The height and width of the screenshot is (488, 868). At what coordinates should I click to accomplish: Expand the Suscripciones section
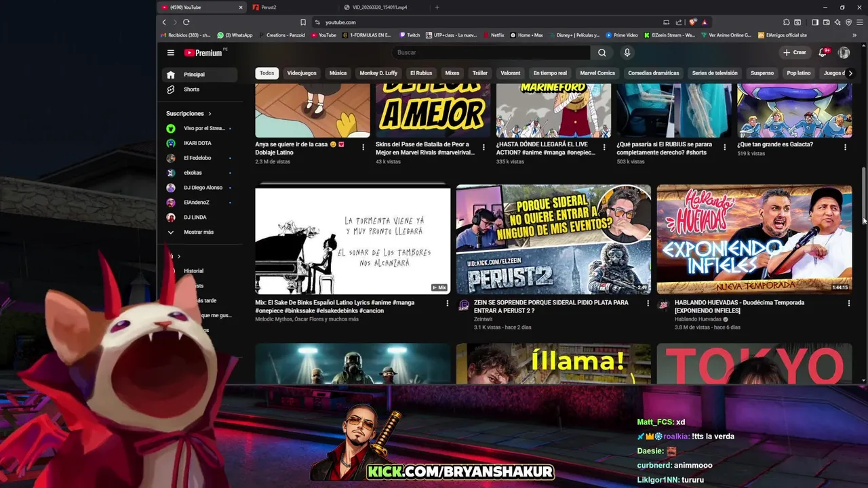pyautogui.click(x=189, y=113)
